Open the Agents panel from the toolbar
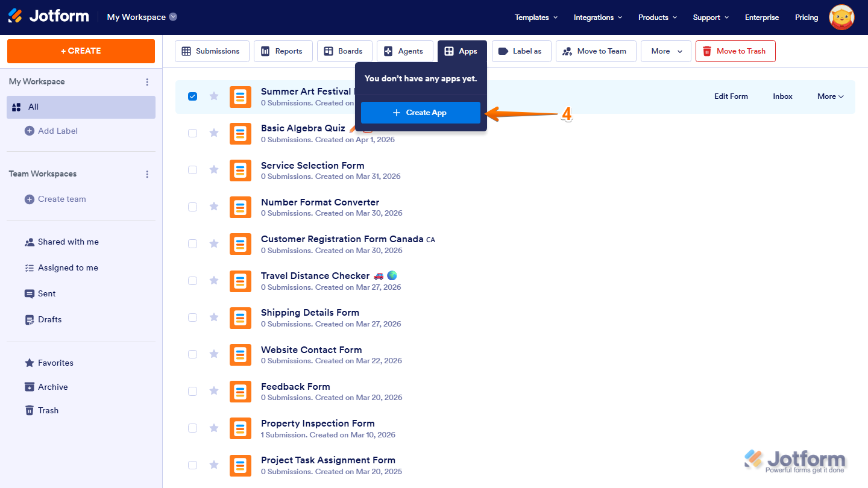868x488 pixels. 389,51
